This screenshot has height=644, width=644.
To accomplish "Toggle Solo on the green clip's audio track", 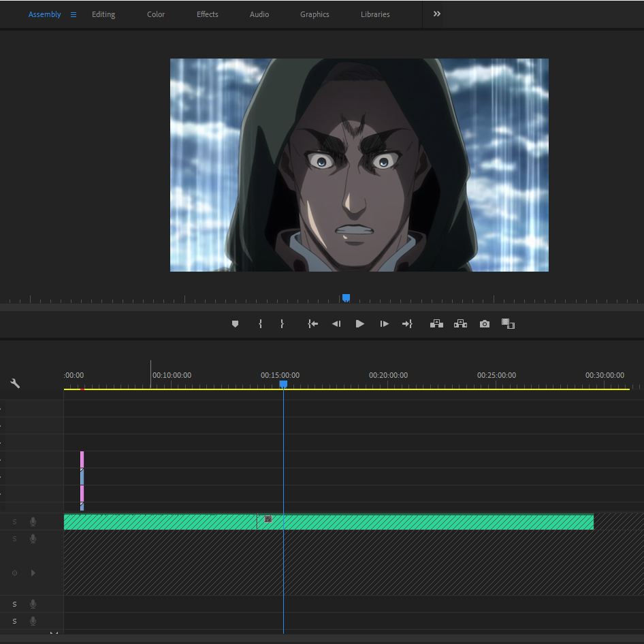I will [x=14, y=522].
